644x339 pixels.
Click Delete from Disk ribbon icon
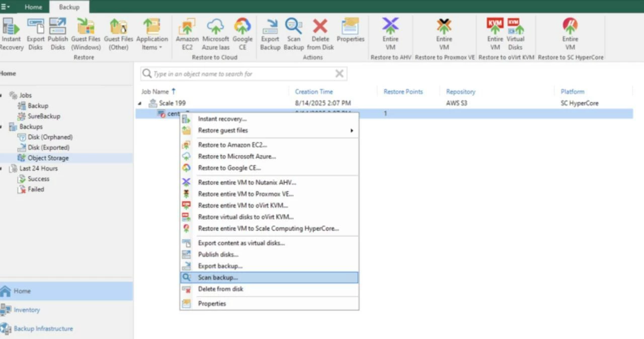[320, 34]
